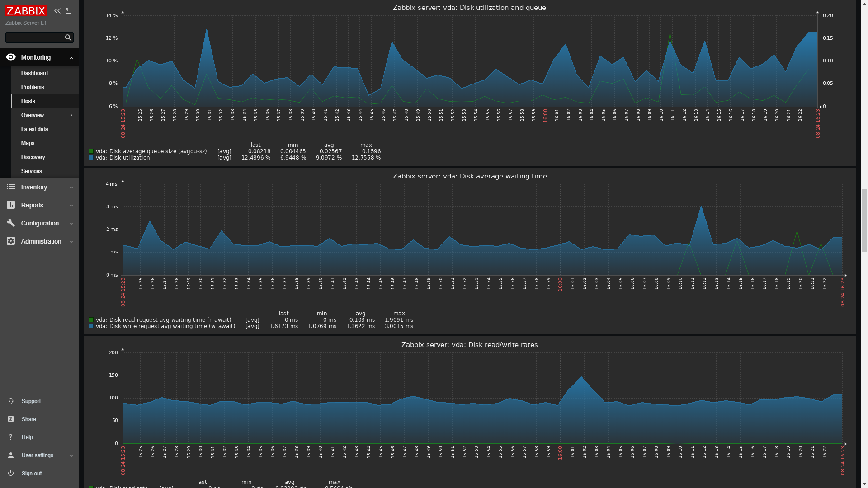This screenshot has height=488, width=868.
Task: Open the Overview menu item
Action: (45, 115)
